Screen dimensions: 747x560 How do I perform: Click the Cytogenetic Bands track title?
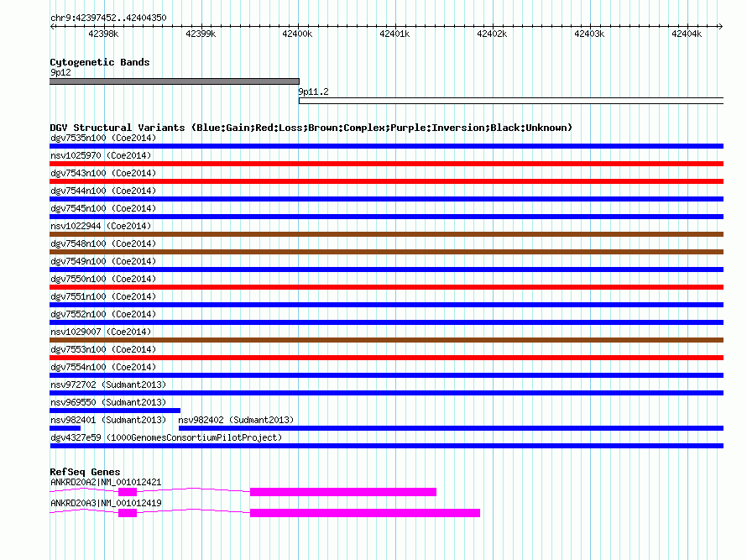[100, 62]
